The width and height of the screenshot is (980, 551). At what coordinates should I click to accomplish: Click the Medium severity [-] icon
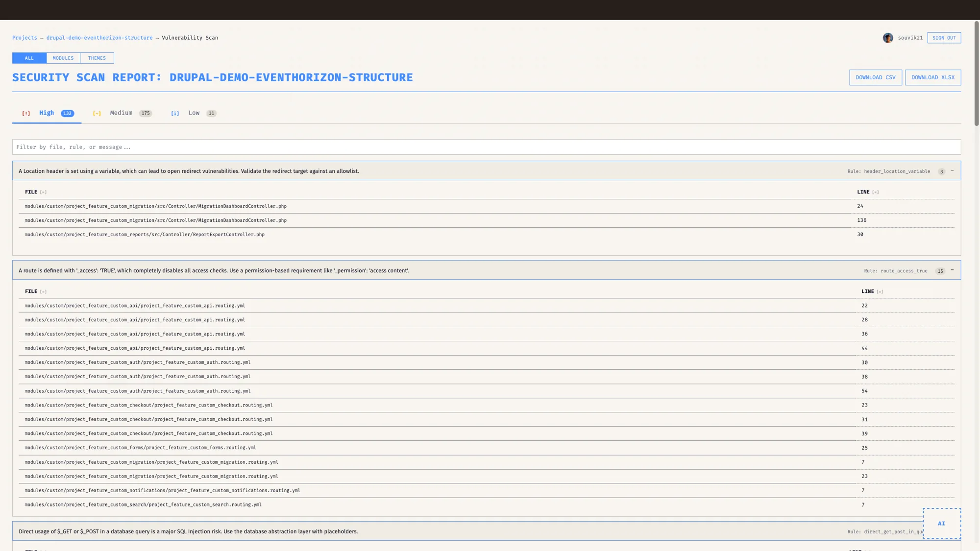(x=97, y=114)
